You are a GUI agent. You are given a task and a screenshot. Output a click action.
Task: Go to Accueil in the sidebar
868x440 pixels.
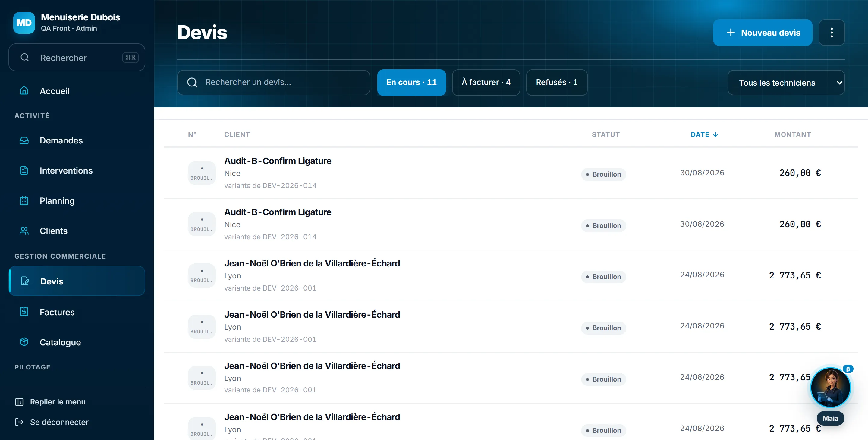coord(77,91)
